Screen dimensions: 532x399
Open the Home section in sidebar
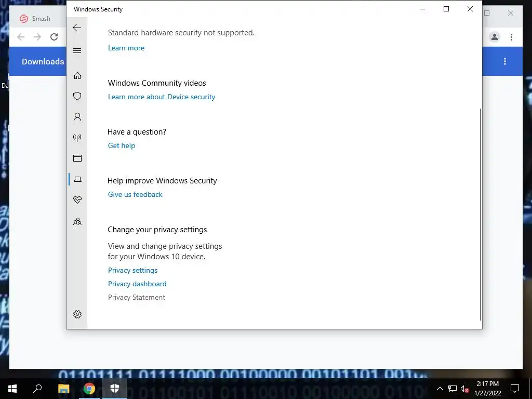77,75
